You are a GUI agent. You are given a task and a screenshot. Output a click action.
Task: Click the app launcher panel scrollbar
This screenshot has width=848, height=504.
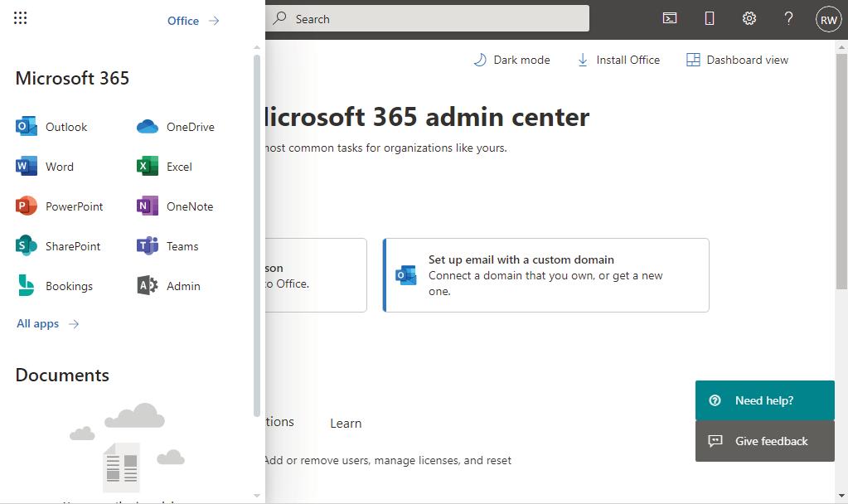pyautogui.click(x=257, y=235)
